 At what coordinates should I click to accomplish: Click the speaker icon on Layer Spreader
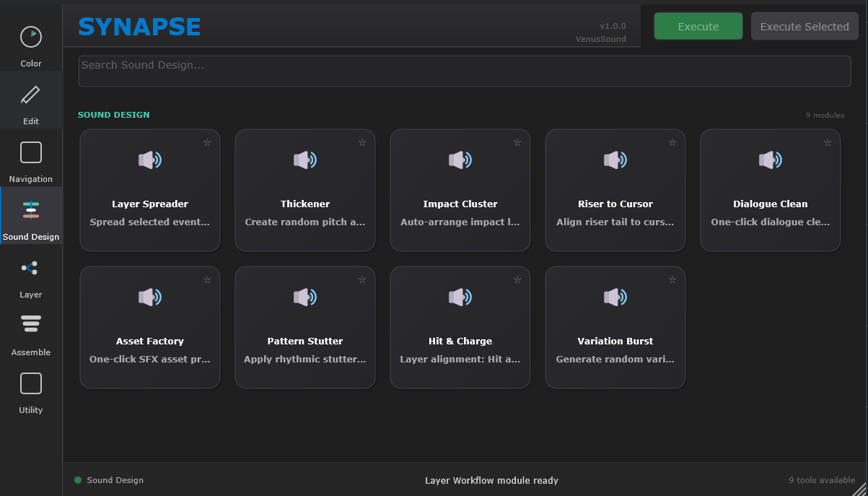tap(150, 160)
